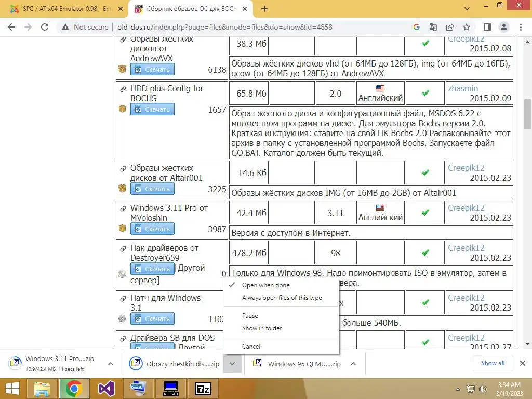This screenshot has width=532, height=399.
Task: Click the volume speaker tray icon
Action: click(483, 389)
